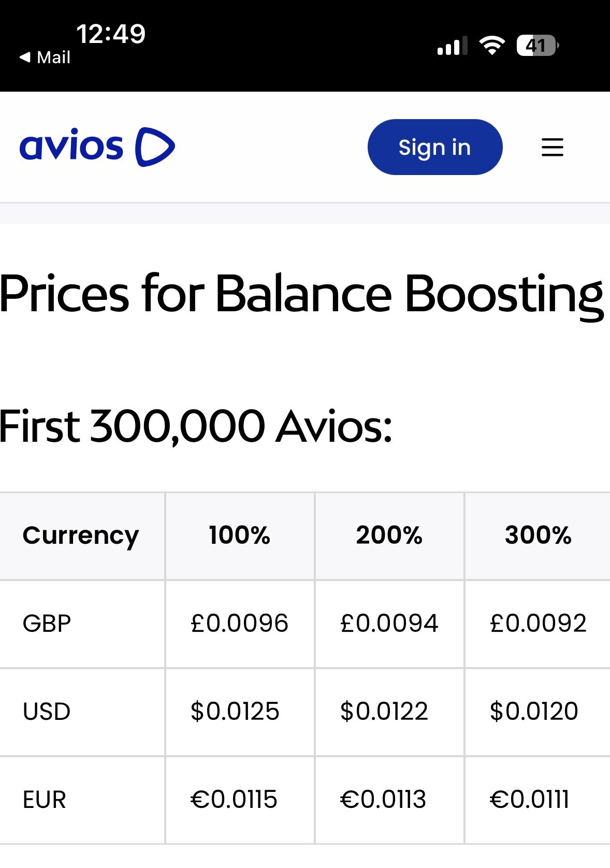Tap the $0.0122 price cell
610x868 pixels.
[x=384, y=712]
